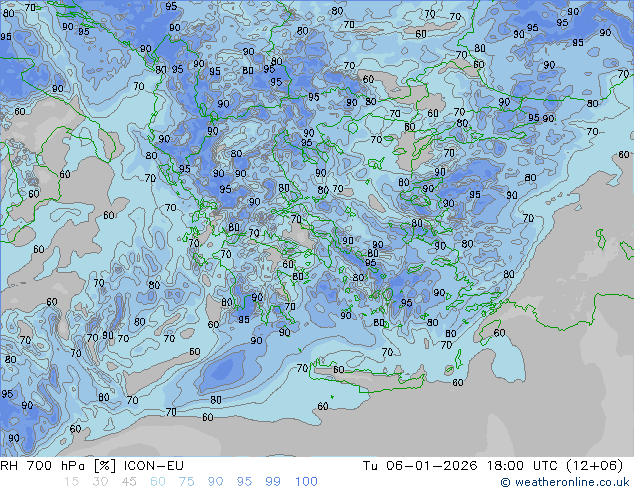
Task: Click the legend value 90 in scale
Action: click(215, 482)
